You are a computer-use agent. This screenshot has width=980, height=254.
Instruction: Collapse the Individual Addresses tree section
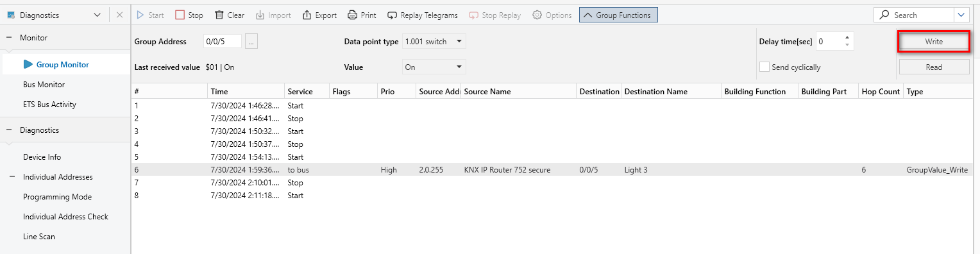(12, 177)
